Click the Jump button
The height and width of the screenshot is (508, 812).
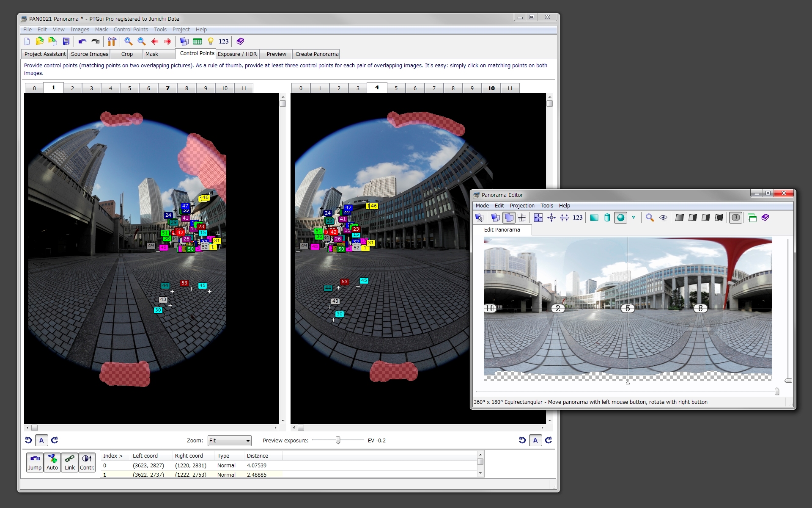[35, 462]
